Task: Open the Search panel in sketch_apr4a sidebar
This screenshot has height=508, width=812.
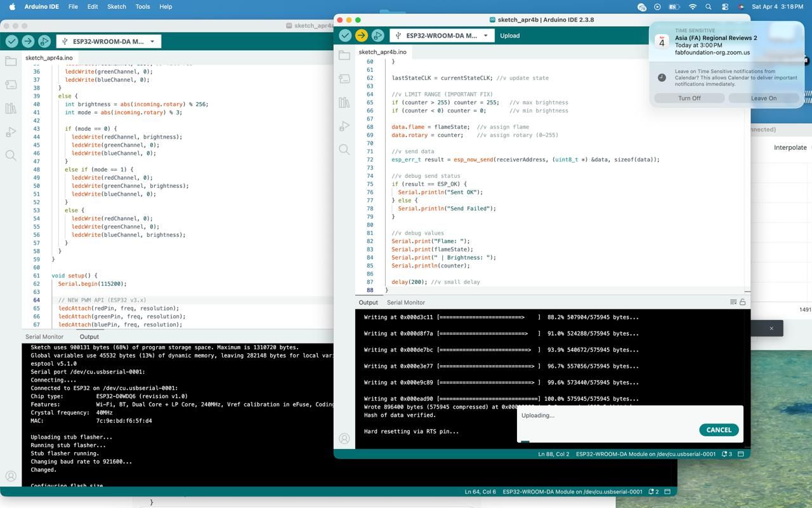Action: coord(11,156)
